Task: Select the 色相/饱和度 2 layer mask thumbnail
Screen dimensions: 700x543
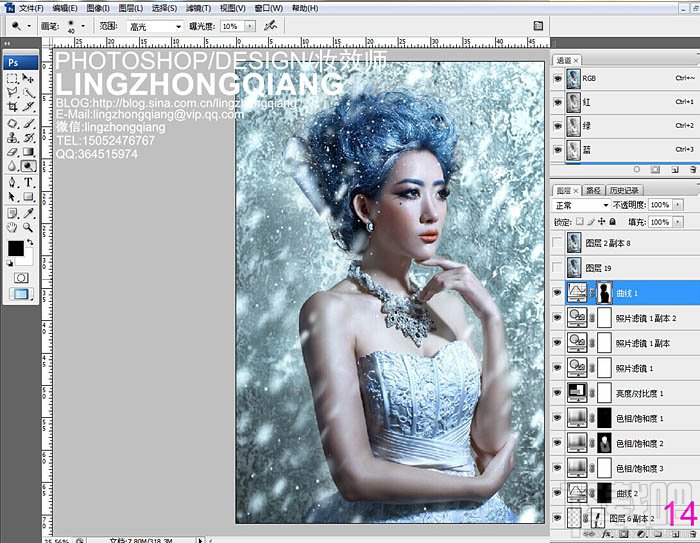Action: [x=604, y=443]
